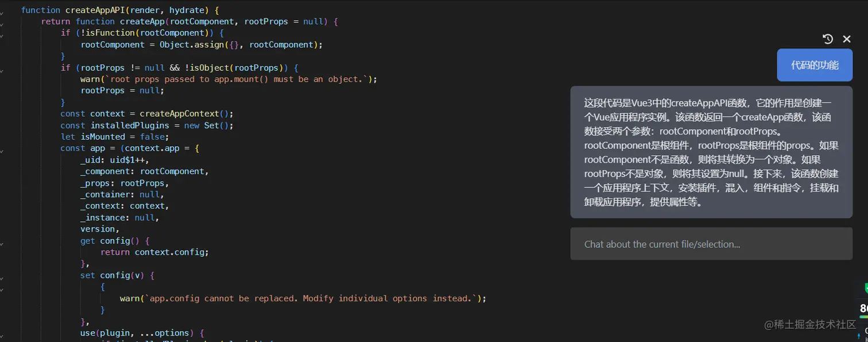Screen dimensions: 868x342
Task: Click the new Set() expression
Action: coord(207,125)
